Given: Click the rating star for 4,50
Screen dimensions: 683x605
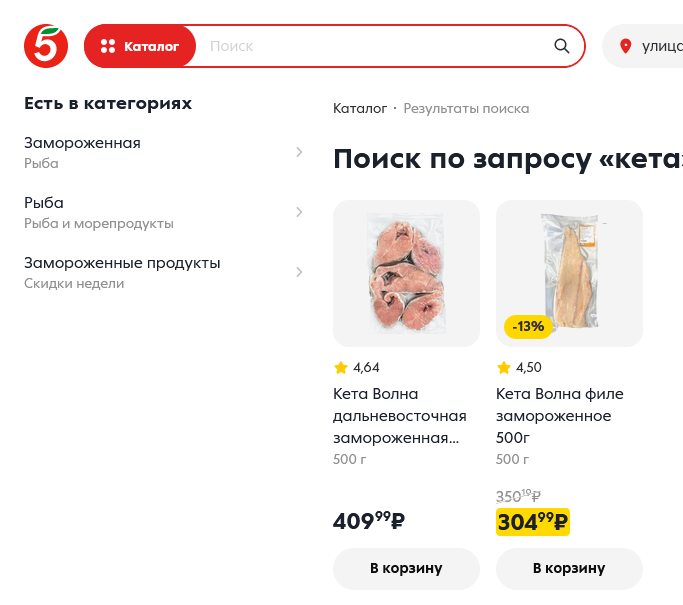Looking at the screenshot, I should [x=504, y=368].
